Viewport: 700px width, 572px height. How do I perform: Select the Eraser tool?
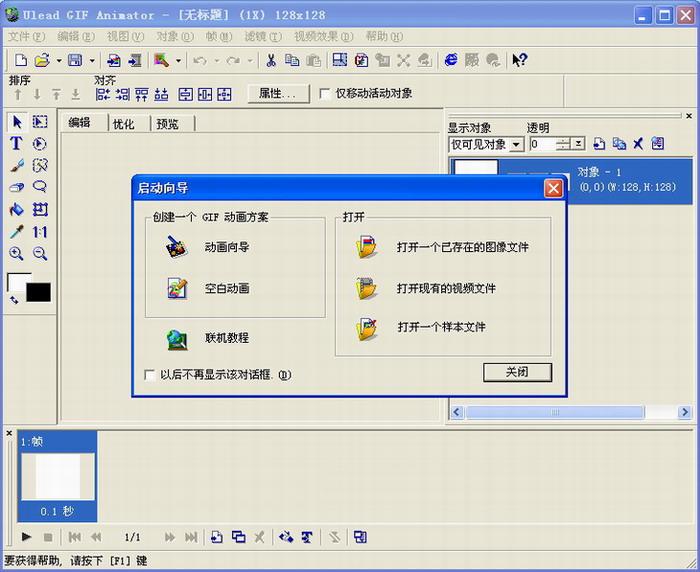[x=17, y=187]
